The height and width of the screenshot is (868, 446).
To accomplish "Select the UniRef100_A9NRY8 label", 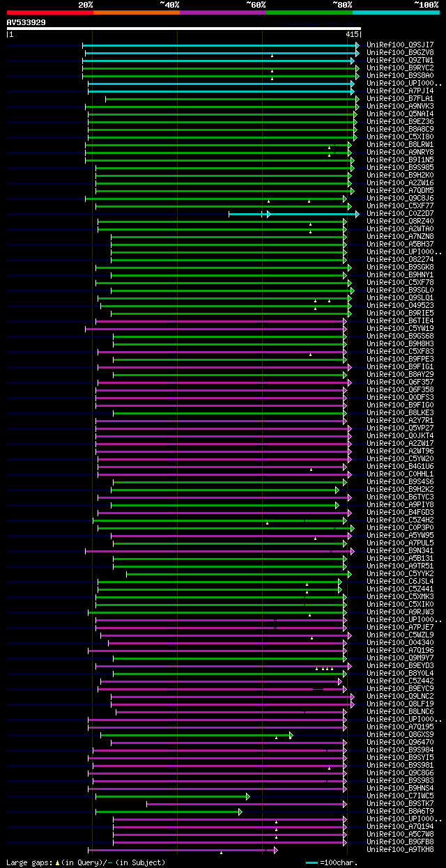I will tap(400, 152).
